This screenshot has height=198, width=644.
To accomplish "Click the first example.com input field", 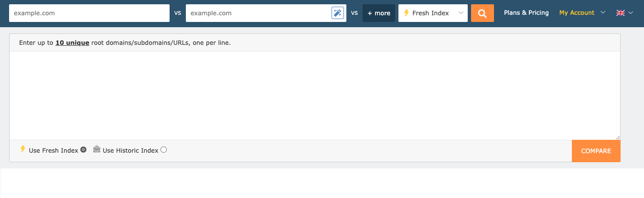I will (89, 13).
